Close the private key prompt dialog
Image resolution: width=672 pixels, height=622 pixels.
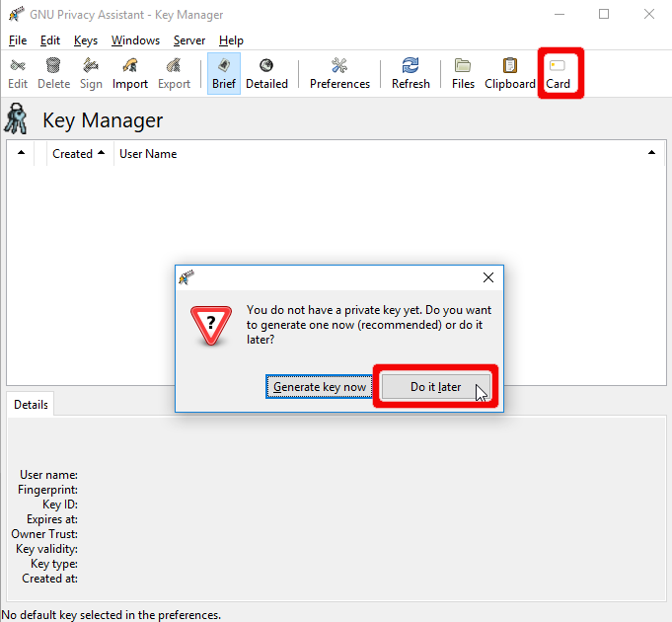tap(487, 278)
